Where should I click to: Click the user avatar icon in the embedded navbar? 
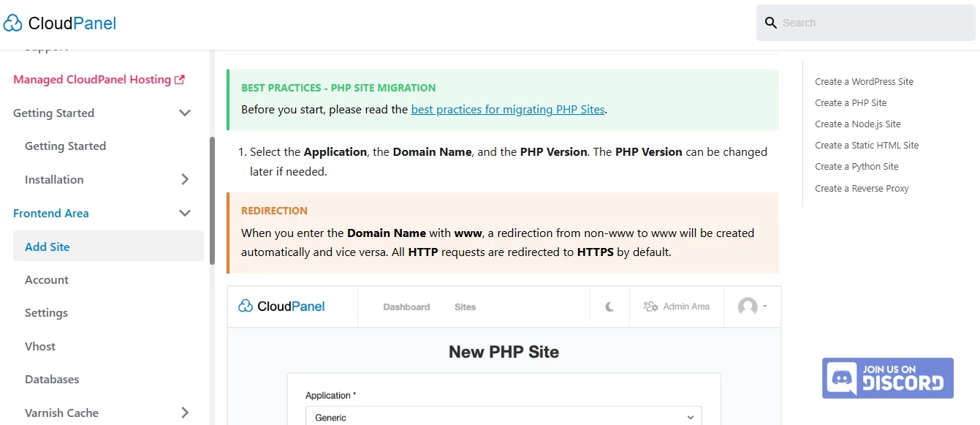click(x=749, y=306)
